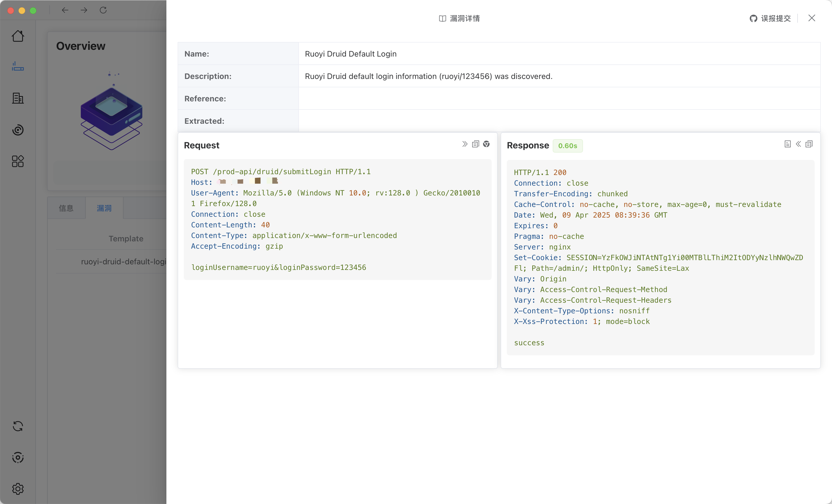Click the 0.60s response time badge
Viewport: 832px width, 504px height.
pyautogui.click(x=567, y=146)
